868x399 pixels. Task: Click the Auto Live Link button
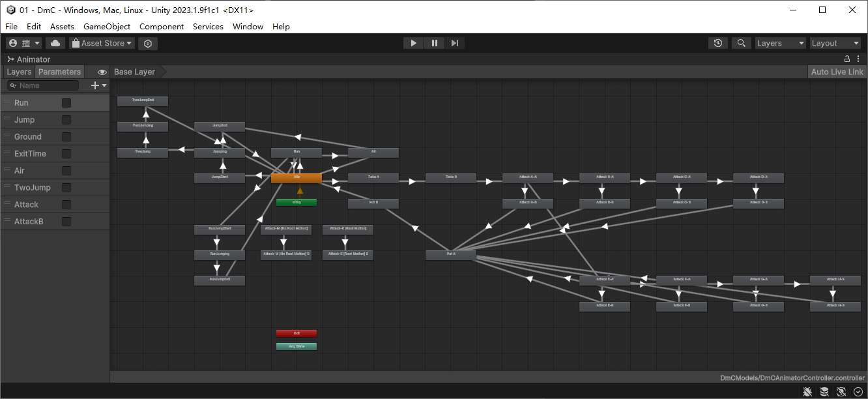coord(837,72)
